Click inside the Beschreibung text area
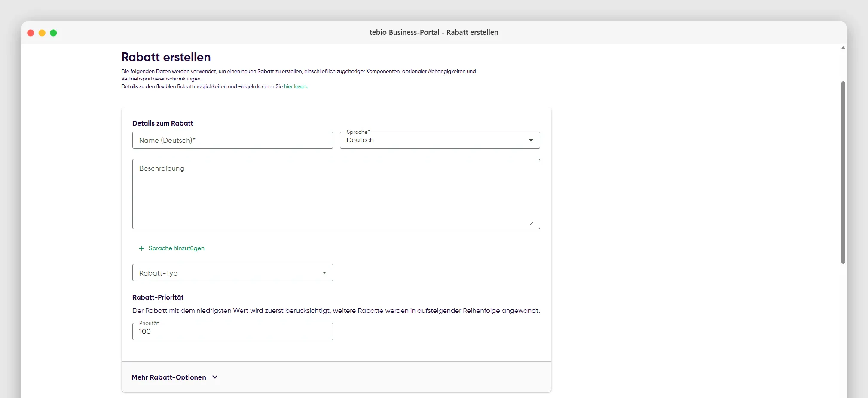 coord(336,194)
